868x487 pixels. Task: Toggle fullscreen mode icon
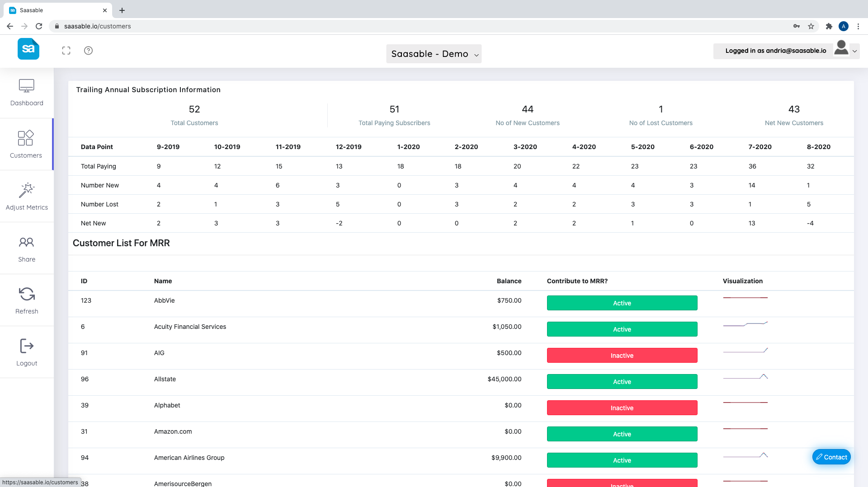(66, 51)
